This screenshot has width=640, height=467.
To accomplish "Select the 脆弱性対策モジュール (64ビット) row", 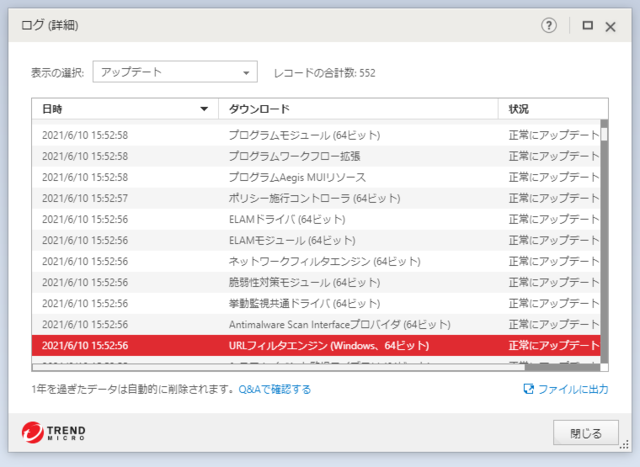I will click(x=316, y=282).
